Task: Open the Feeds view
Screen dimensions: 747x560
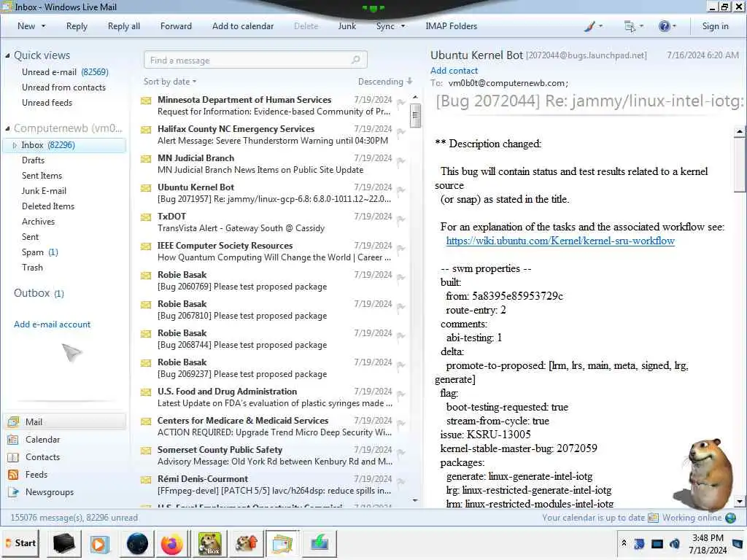Action: (x=36, y=475)
